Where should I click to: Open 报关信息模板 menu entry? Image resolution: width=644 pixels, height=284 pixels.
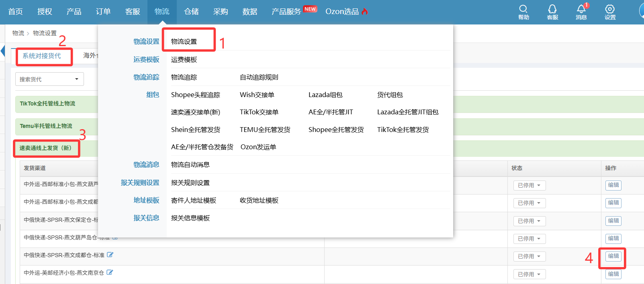[190, 218]
